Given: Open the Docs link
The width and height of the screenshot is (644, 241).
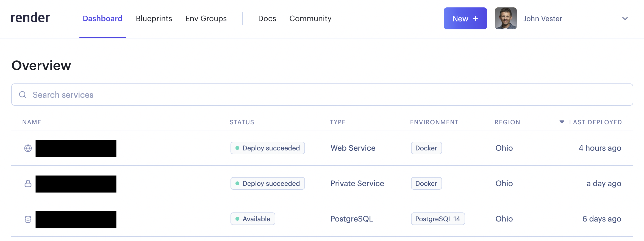Looking at the screenshot, I should pos(267,18).
